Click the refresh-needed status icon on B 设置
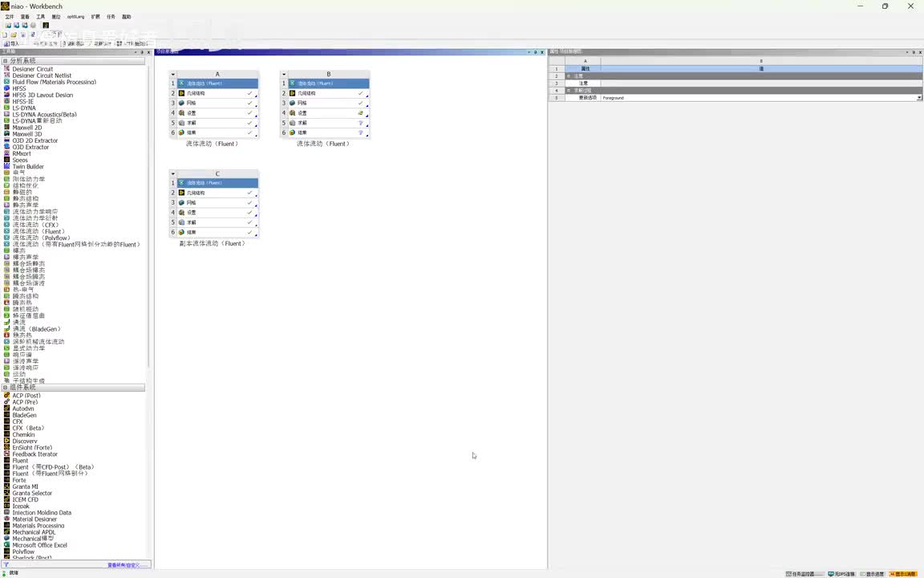The height and width of the screenshot is (578, 924). point(361,112)
